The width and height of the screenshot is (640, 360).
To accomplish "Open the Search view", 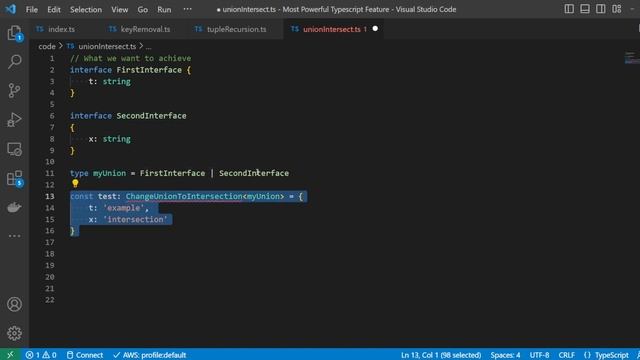I will point(14,62).
